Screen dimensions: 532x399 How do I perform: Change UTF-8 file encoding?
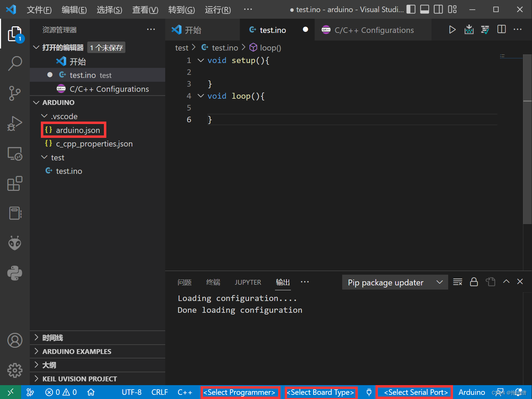tap(132, 392)
